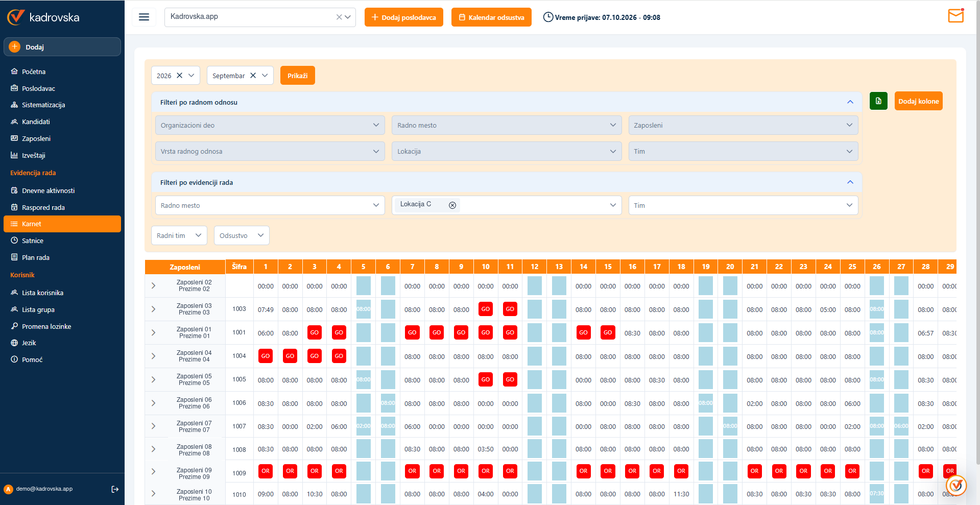Click OR badge for Zaposleni 09 day 1
This screenshot has width=980, height=505.
[266, 471]
